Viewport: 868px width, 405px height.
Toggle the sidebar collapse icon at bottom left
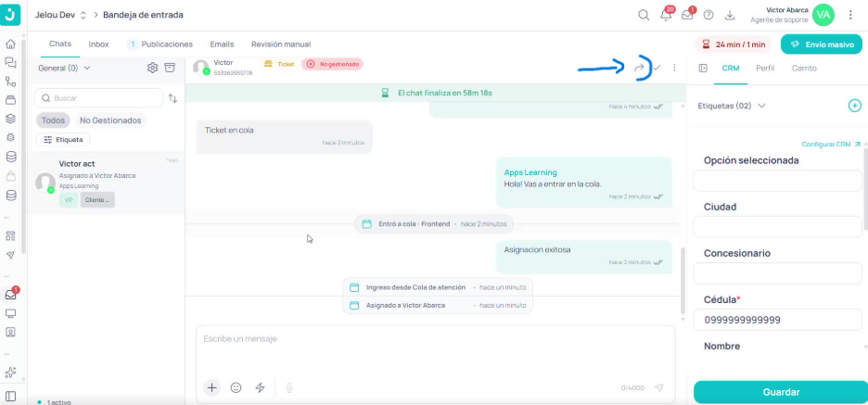click(x=10, y=396)
